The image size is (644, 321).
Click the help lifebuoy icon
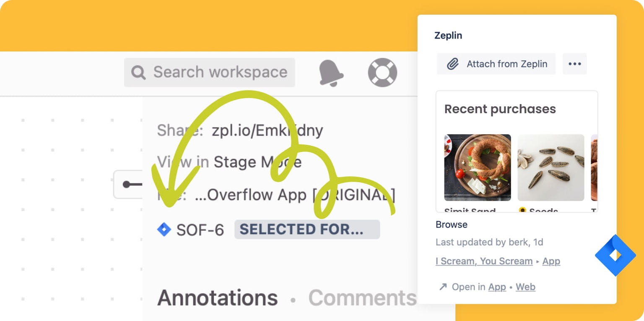click(382, 72)
